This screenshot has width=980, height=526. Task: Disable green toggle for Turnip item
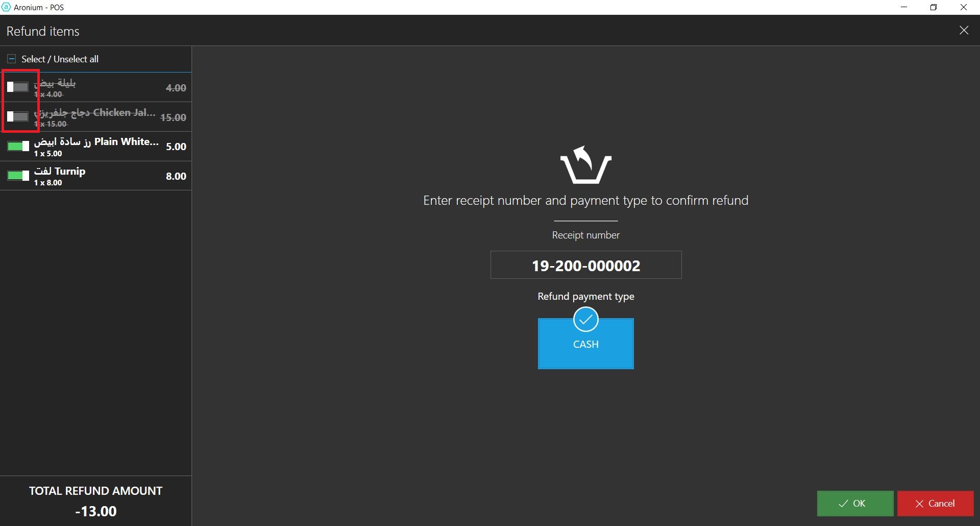[18, 176]
